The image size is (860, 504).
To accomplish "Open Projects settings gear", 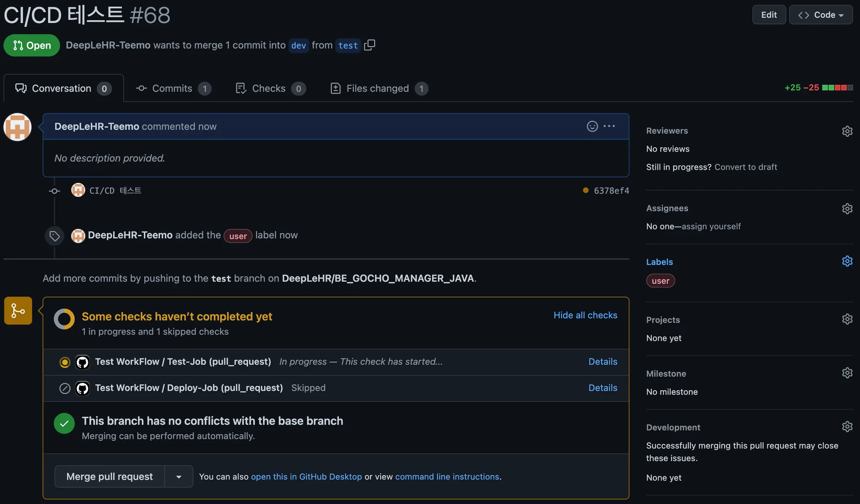I will tap(847, 319).
